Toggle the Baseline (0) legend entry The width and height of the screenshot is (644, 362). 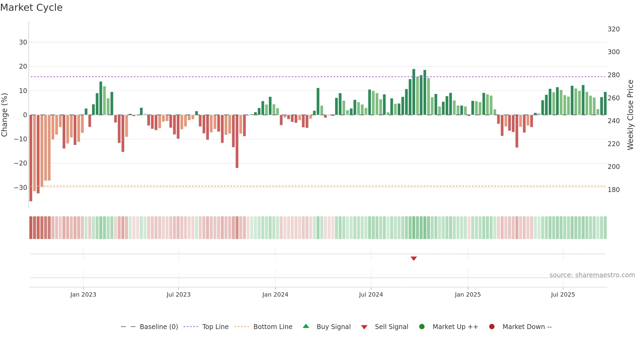pyautogui.click(x=149, y=327)
